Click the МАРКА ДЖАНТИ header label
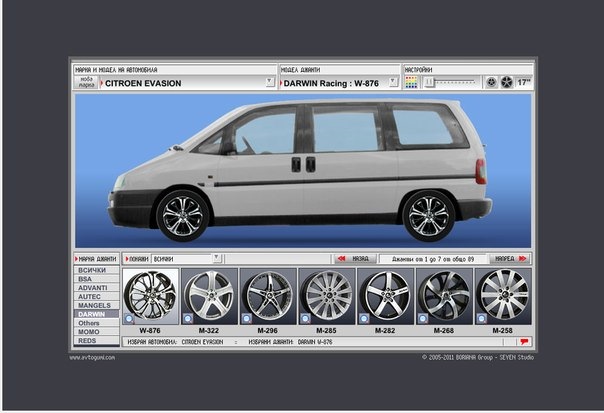Viewport: 604px width, 413px height. click(x=96, y=259)
